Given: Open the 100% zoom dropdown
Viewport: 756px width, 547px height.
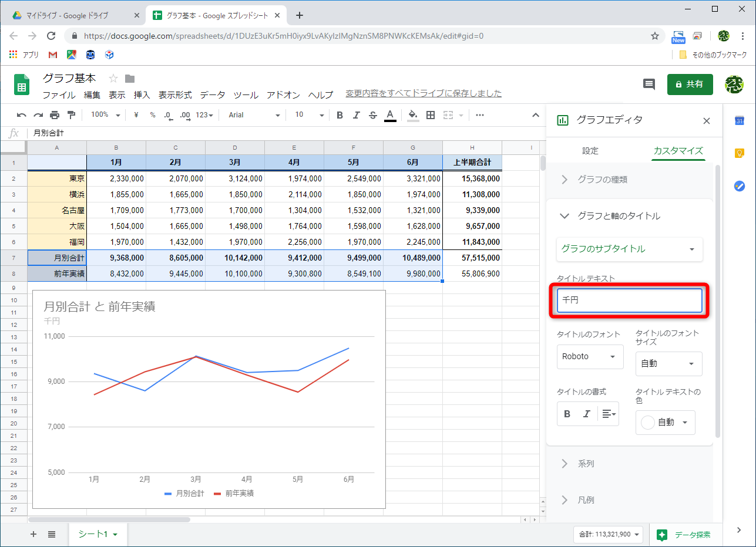Looking at the screenshot, I should point(106,115).
